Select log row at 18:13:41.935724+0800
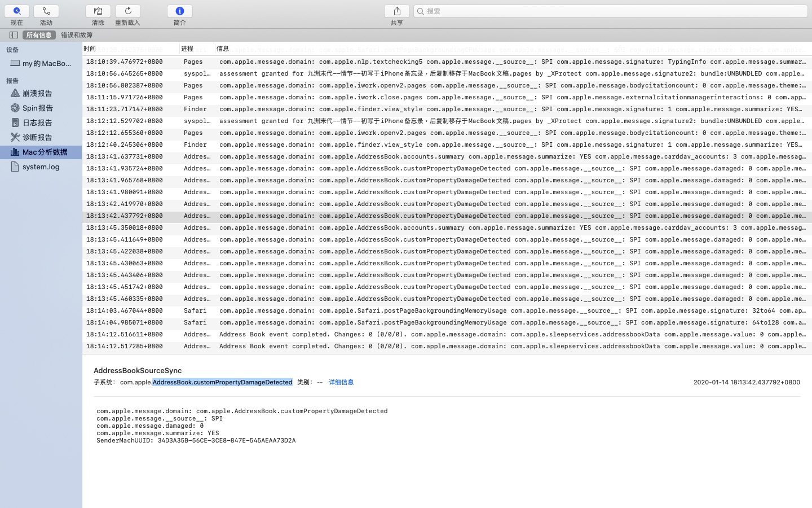 coord(447,168)
